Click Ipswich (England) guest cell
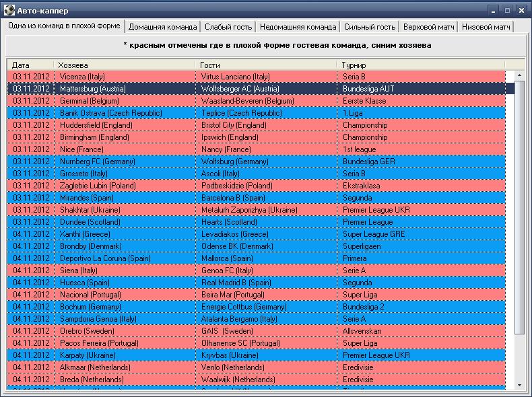 coord(267,137)
